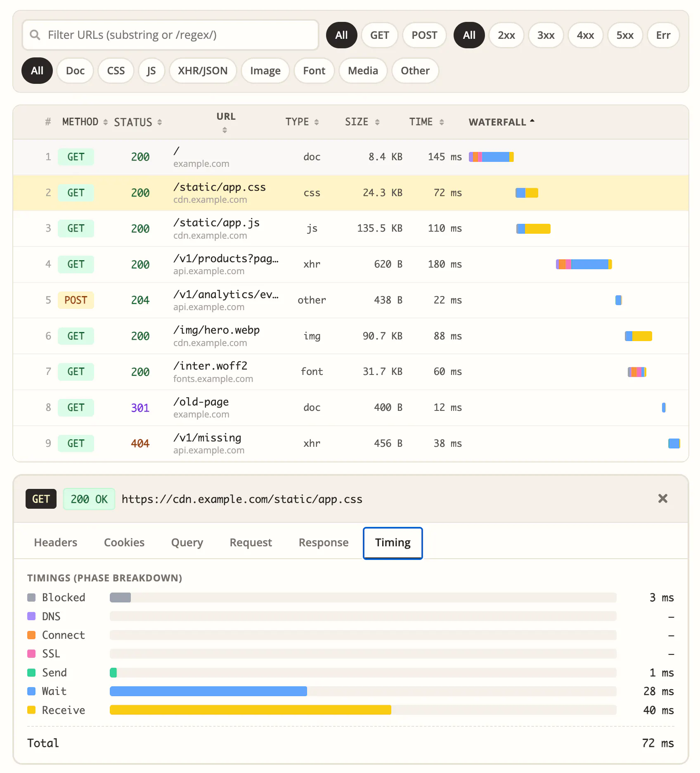Switch to the Response tab
The image size is (700, 773).
(x=324, y=543)
